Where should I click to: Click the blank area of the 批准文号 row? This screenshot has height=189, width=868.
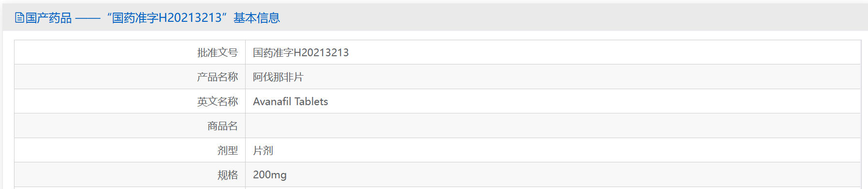click(x=604, y=52)
